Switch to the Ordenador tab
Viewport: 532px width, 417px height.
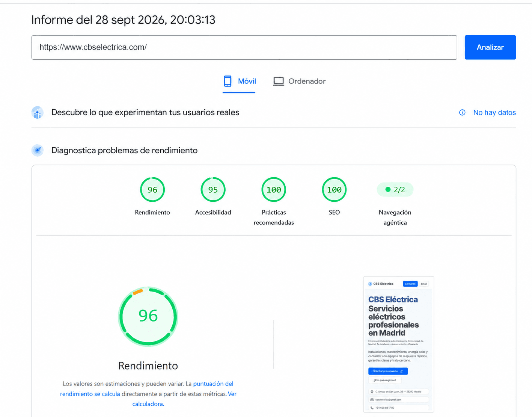299,81
